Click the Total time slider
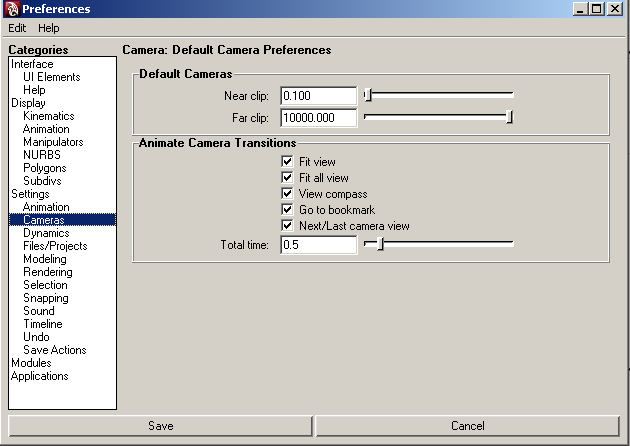The height and width of the screenshot is (446, 630). coord(438,244)
